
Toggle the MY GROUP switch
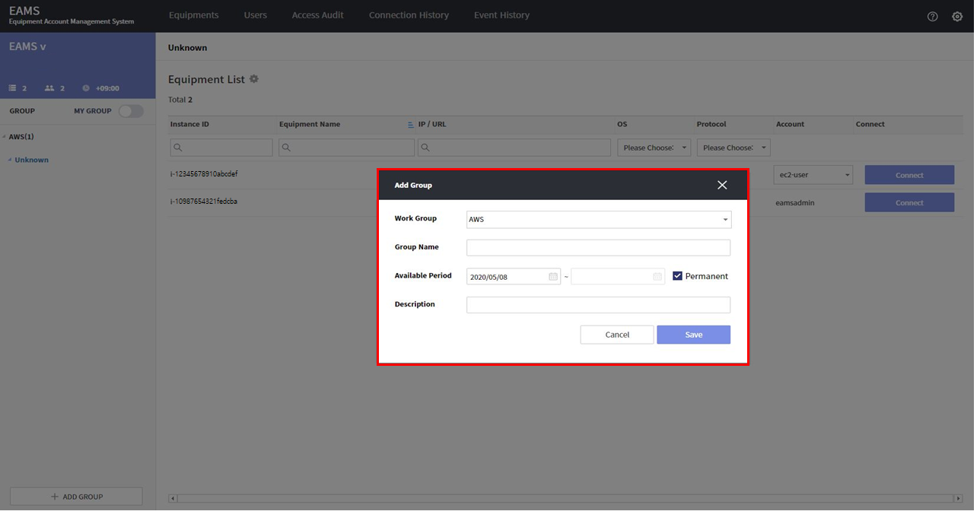[131, 111]
